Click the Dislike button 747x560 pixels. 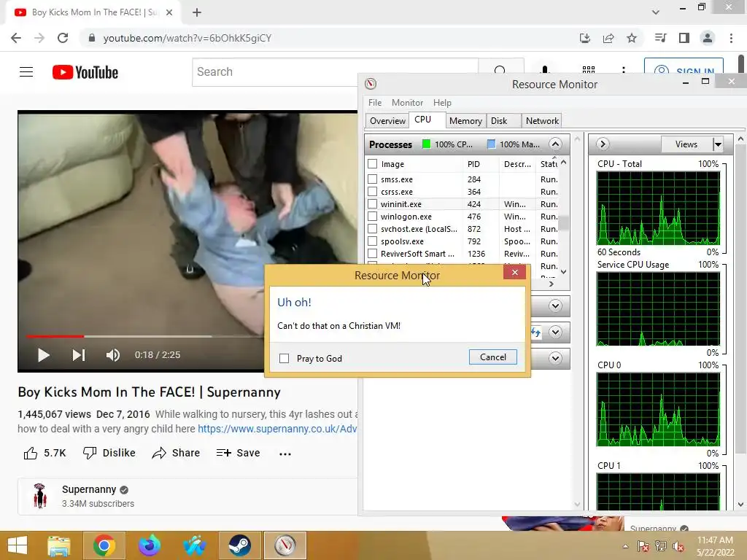point(109,453)
